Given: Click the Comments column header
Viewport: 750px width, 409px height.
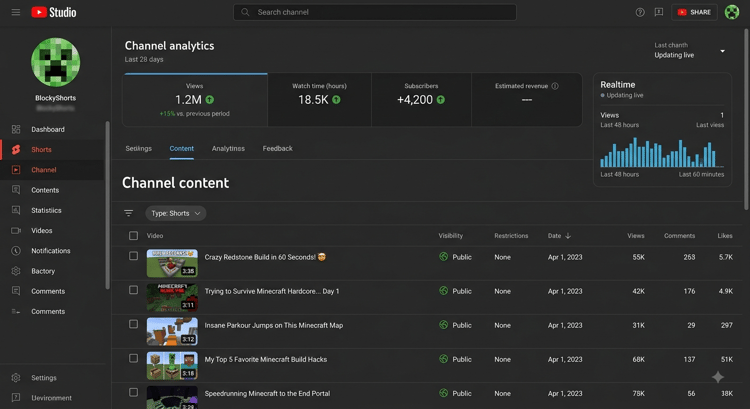Looking at the screenshot, I should 679,235.
